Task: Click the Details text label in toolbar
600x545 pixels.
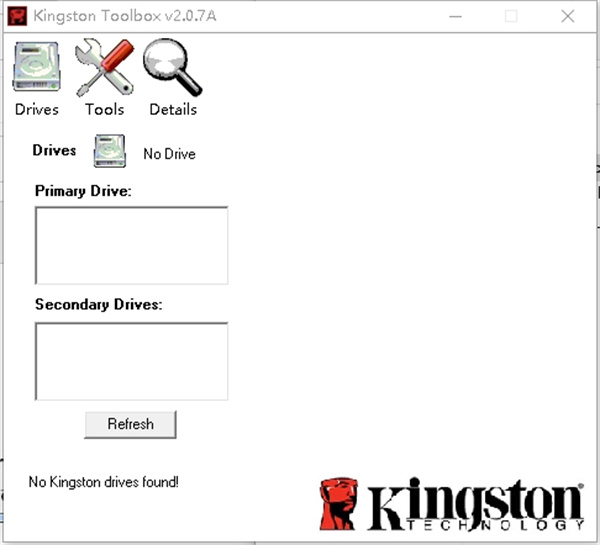Action: (173, 109)
